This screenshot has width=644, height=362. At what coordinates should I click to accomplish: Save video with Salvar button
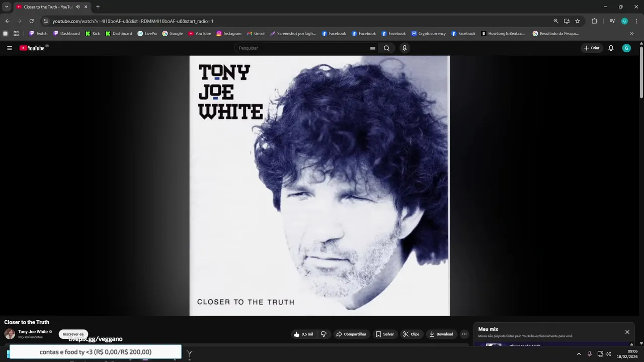pos(385,334)
